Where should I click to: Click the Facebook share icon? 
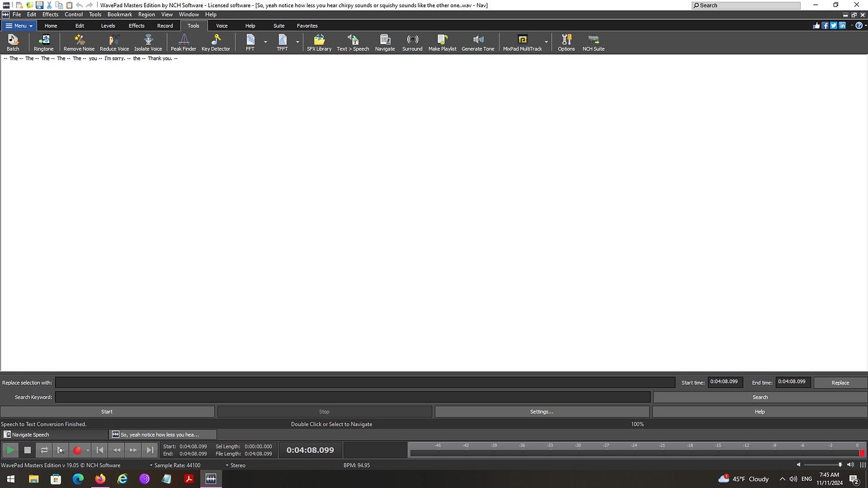[x=825, y=26]
